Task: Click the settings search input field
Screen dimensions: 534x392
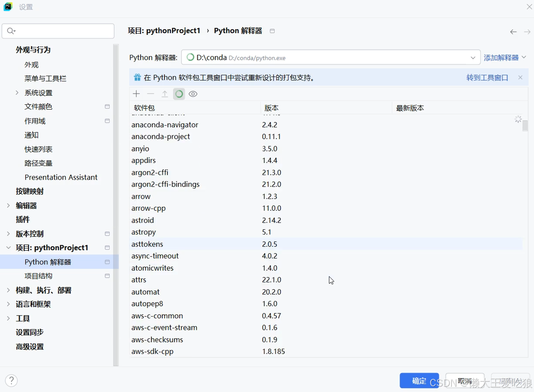Action: [x=58, y=31]
